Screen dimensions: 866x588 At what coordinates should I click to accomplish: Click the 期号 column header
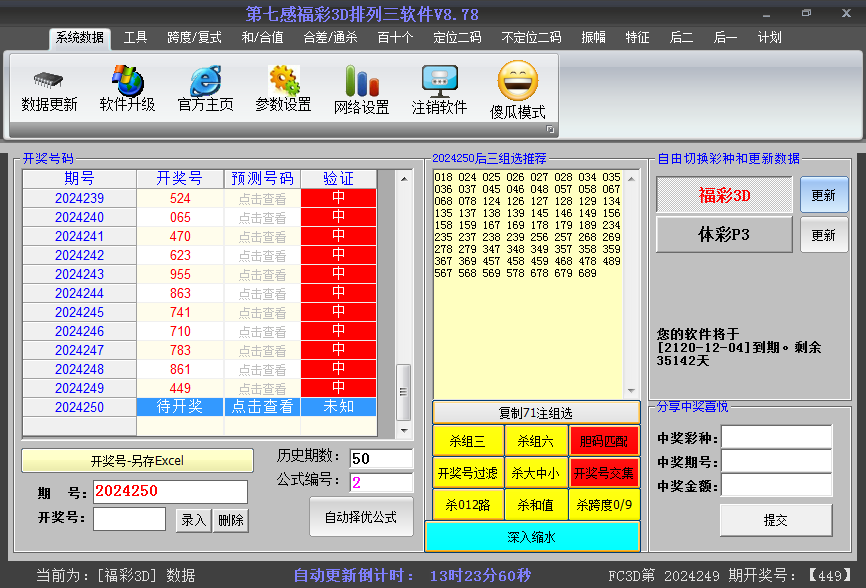point(80,179)
